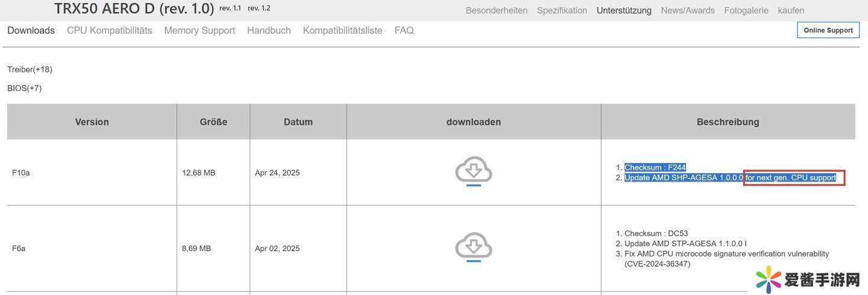Open the News/Awards section
868x295 pixels.
coord(687,10)
